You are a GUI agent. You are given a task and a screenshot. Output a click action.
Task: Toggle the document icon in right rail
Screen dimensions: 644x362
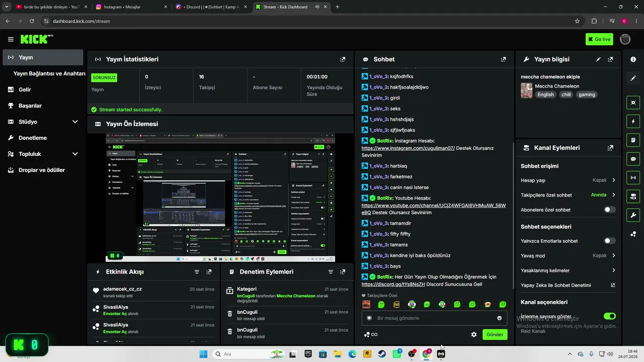tap(633, 140)
